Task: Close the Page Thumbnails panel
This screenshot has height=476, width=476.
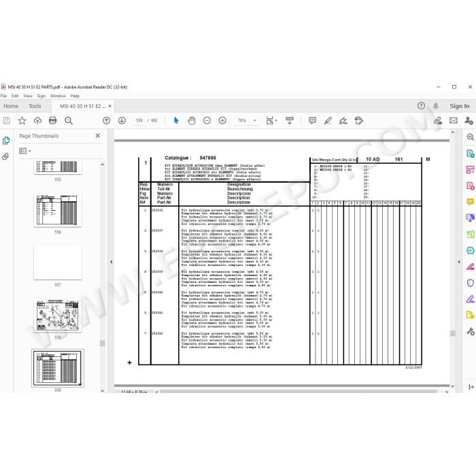Action: coord(98,136)
